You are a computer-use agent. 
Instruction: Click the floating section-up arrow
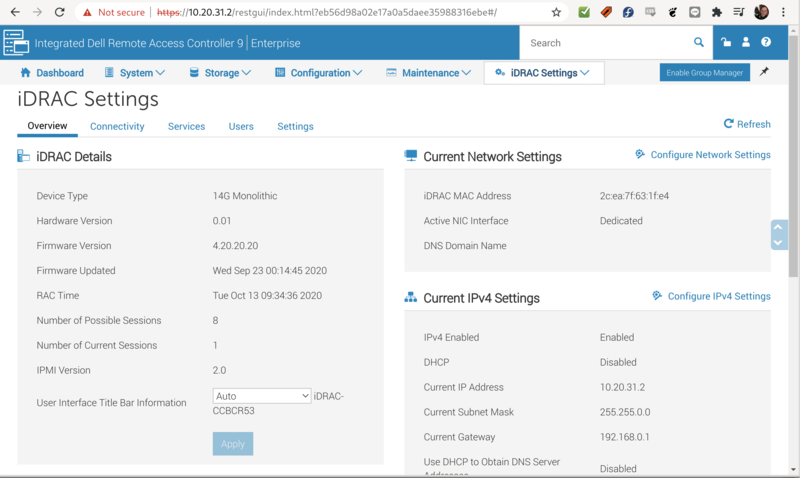pos(778,227)
